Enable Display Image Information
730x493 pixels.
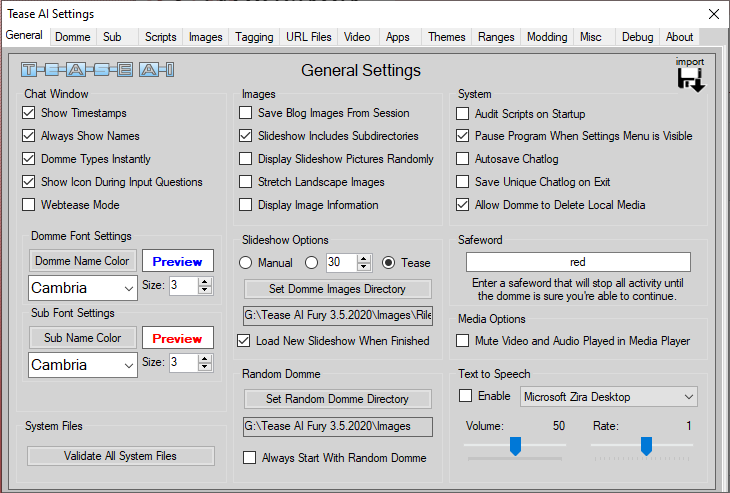click(x=245, y=205)
